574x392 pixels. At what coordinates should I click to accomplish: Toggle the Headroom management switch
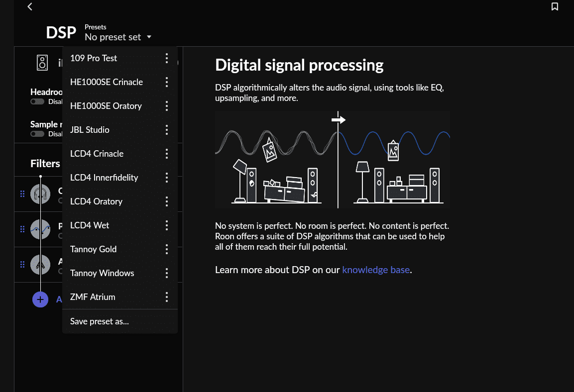coord(37,101)
